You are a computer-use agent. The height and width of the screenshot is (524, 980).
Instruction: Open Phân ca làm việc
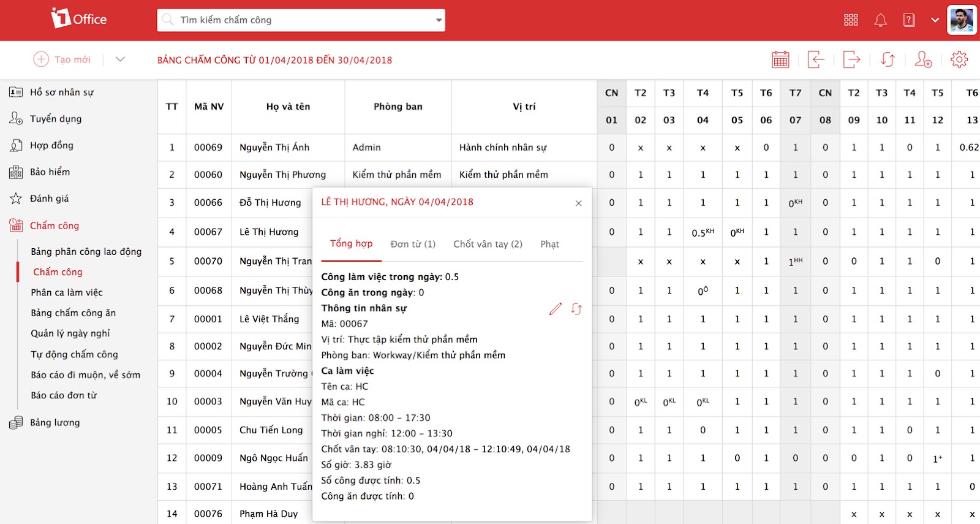pos(67,292)
